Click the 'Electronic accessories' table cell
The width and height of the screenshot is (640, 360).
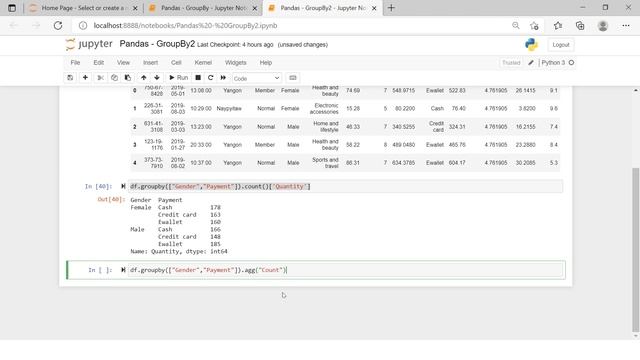(324, 109)
